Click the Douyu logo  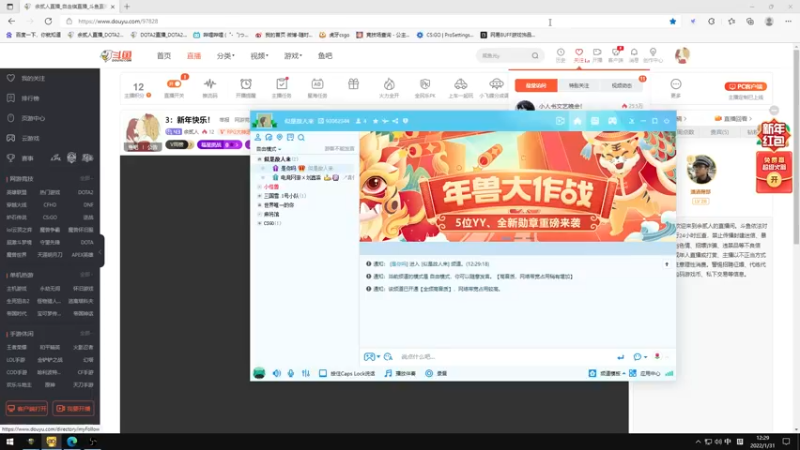[x=116, y=56]
